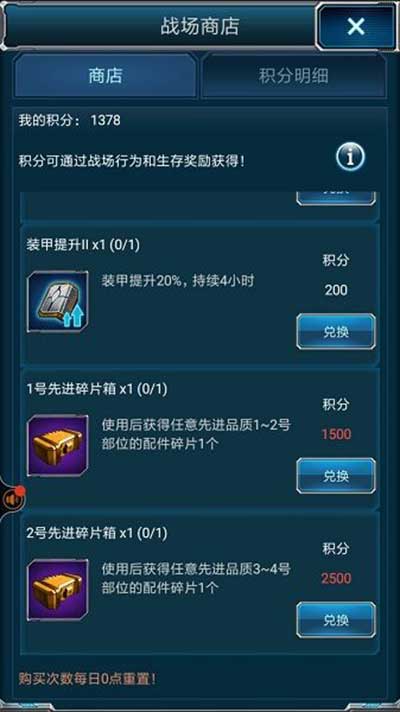
Task: Toggle the sound speaker icon on left edge
Action: pyautogui.click(x=10, y=499)
